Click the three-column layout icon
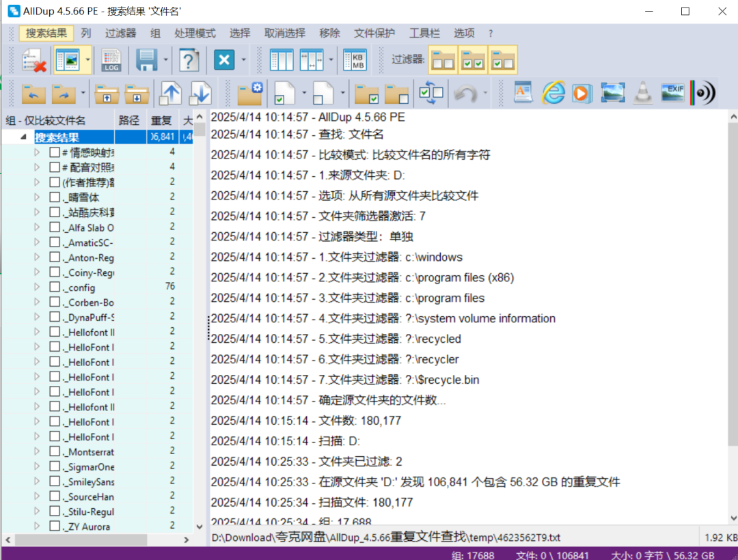738x560 pixels. click(x=282, y=60)
